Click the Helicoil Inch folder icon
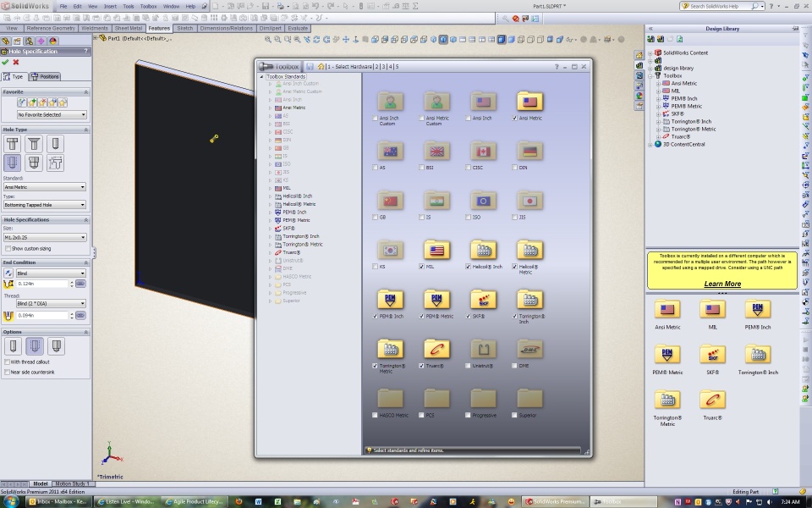Viewport: 812px width, 508px height. coord(483,250)
